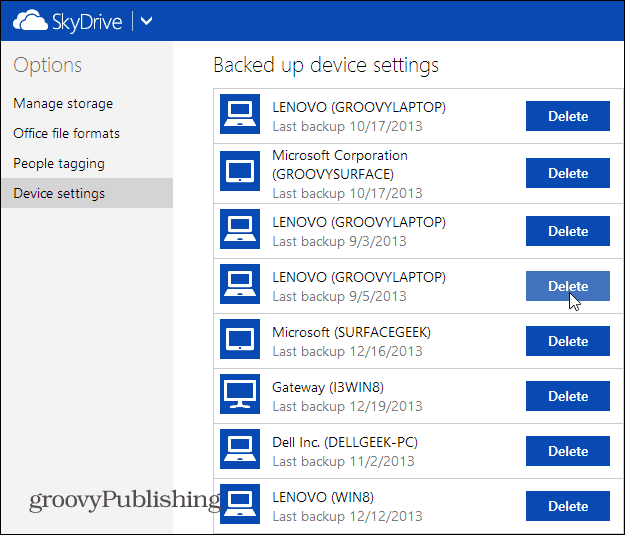Delete the LENOVO (WIN8) backup
625x535 pixels.
(568, 506)
